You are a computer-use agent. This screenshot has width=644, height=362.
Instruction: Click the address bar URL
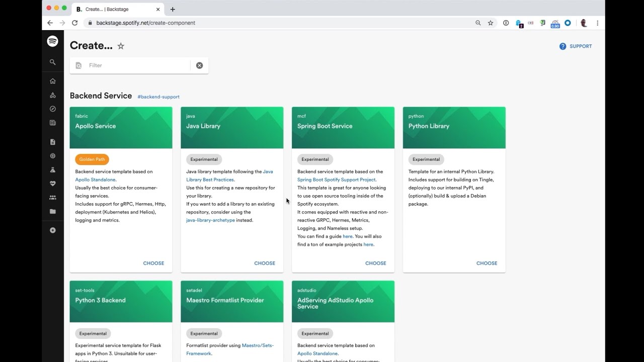tap(146, 23)
